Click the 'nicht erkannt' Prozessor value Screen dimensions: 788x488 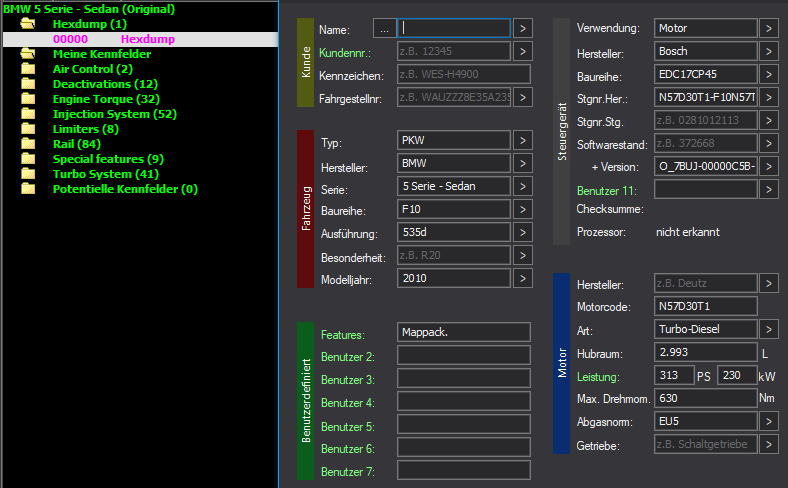pyautogui.click(x=687, y=232)
